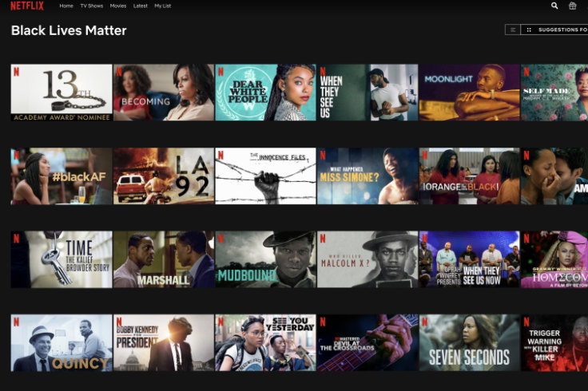Open the Latest navigation link
The height and width of the screenshot is (391, 588).
tap(141, 6)
